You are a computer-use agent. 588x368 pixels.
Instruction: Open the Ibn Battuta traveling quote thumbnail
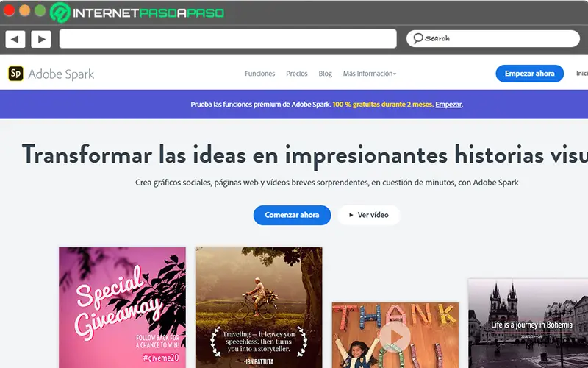click(x=259, y=308)
